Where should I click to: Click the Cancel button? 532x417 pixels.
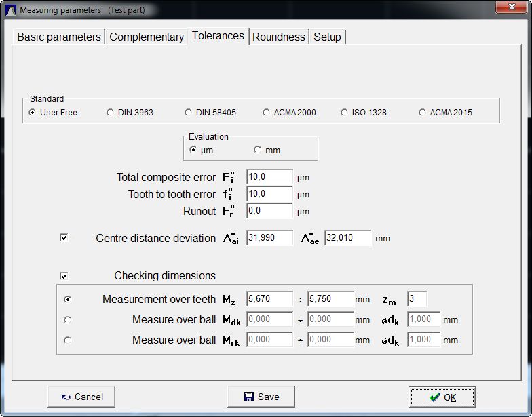point(81,397)
